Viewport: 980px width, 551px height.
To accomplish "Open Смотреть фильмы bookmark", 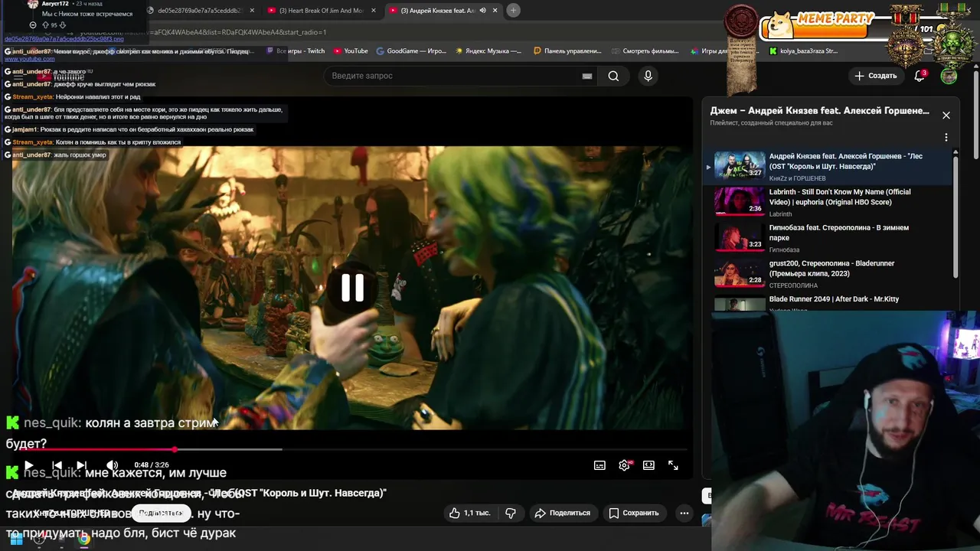I will (x=645, y=51).
